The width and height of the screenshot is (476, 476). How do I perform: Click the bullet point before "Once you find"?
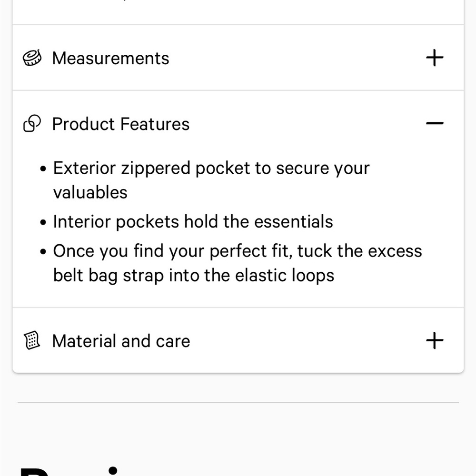[44, 252]
